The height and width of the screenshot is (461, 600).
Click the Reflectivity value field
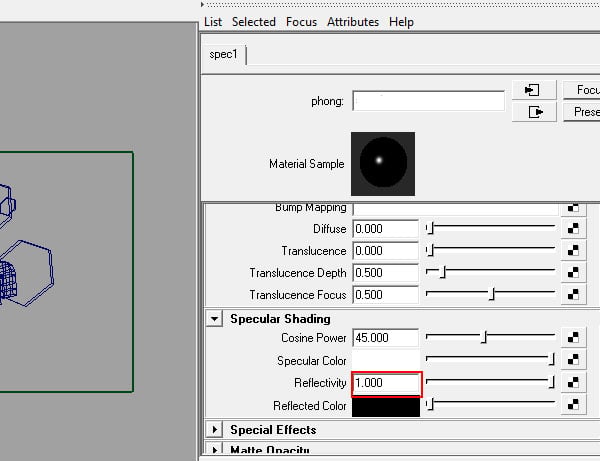(x=386, y=383)
